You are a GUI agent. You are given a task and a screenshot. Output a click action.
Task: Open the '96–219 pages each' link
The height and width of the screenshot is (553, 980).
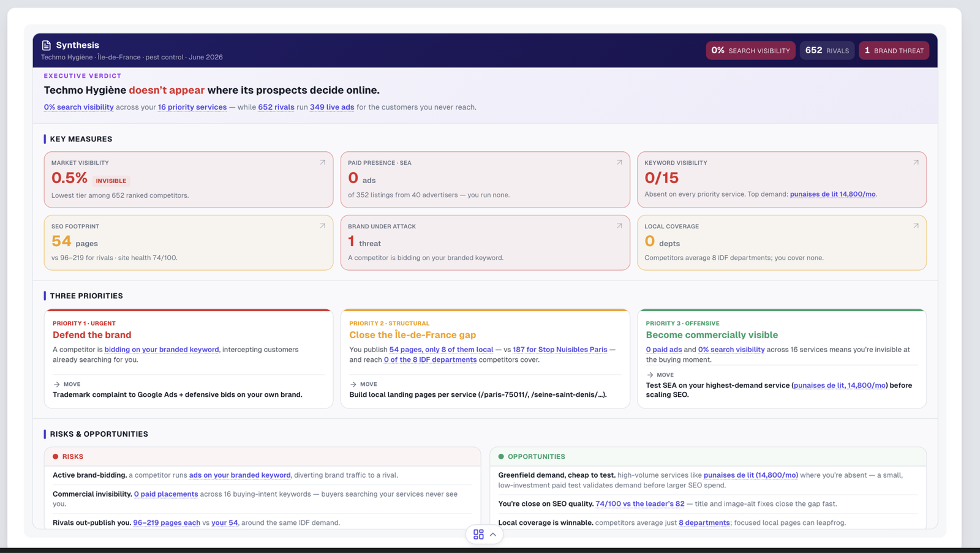pos(167,523)
